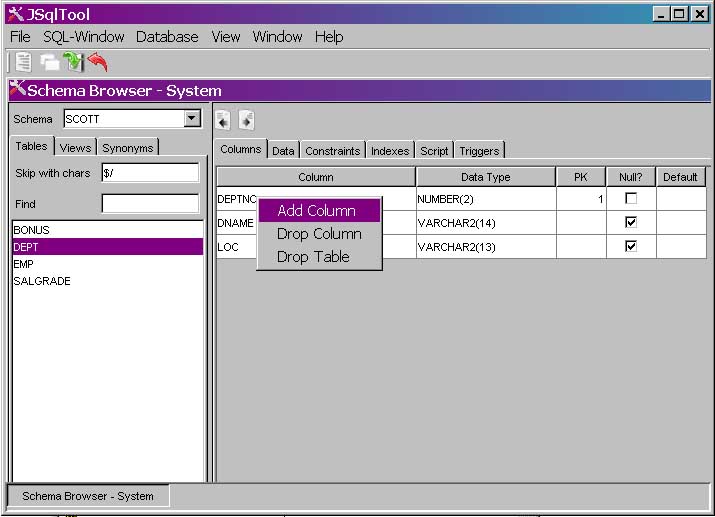Click the green arrow commit icon

73,62
